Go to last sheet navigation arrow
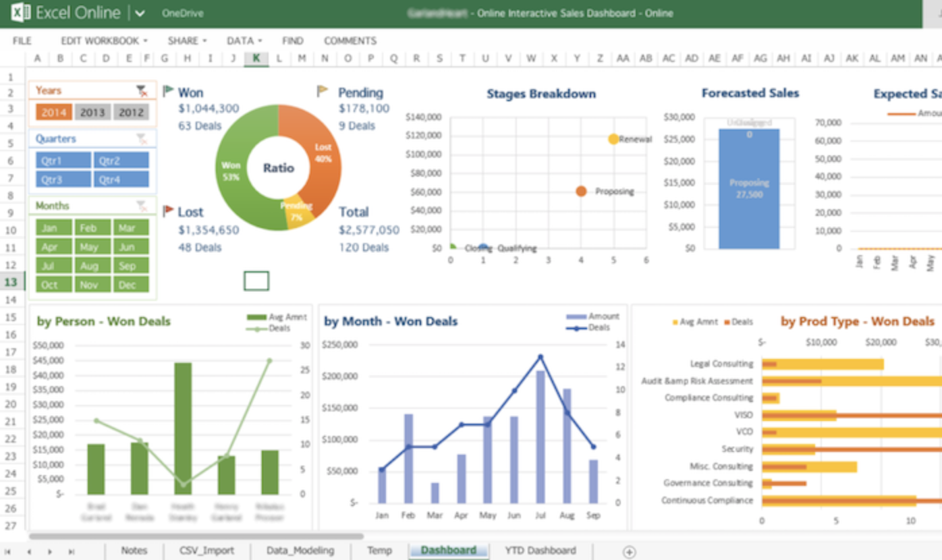Image resolution: width=942 pixels, height=560 pixels. (71, 552)
